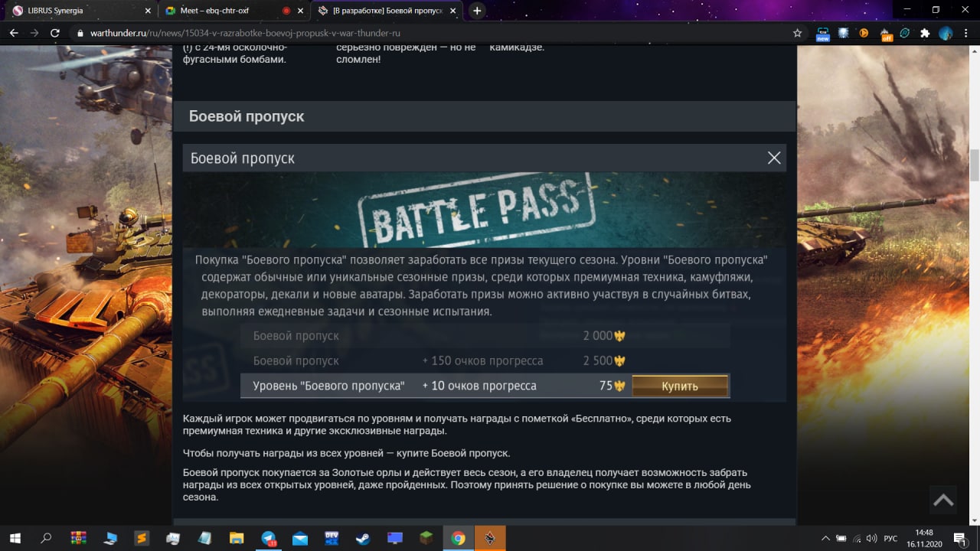This screenshot has height=551, width=980.
Task: Open the extension with 'new' badge
Action: point(823,34)
